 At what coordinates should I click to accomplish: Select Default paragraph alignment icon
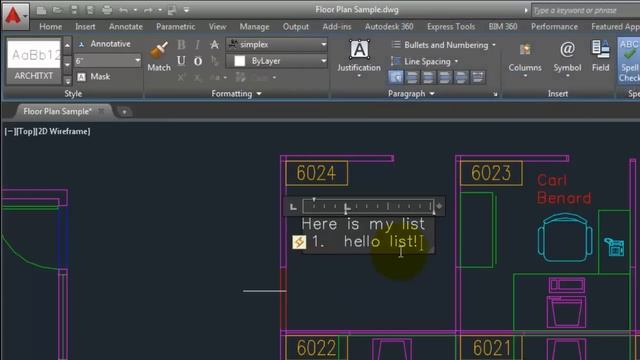tap(396, 77)
